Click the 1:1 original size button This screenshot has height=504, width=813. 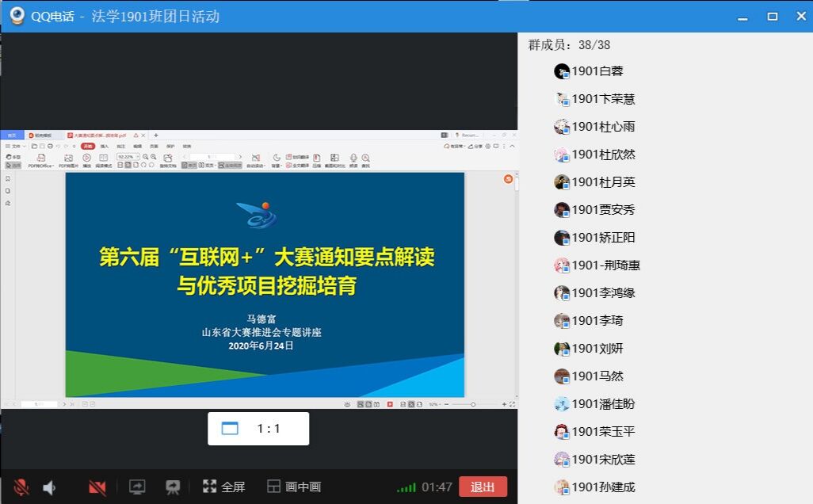[258, 429]
